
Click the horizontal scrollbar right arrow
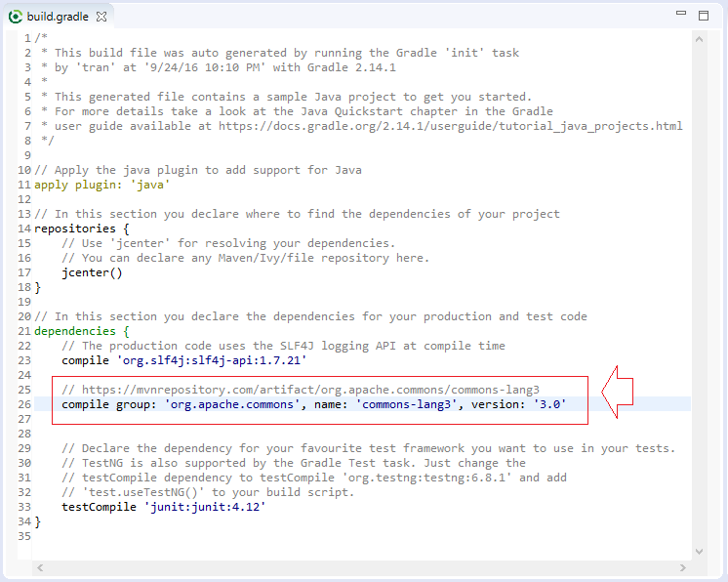[x=682, y=567]
